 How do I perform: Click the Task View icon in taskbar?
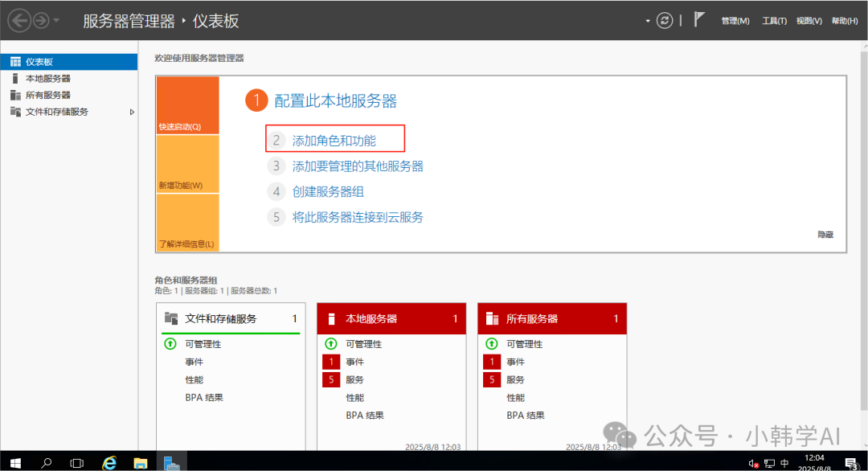coord(77,462)
